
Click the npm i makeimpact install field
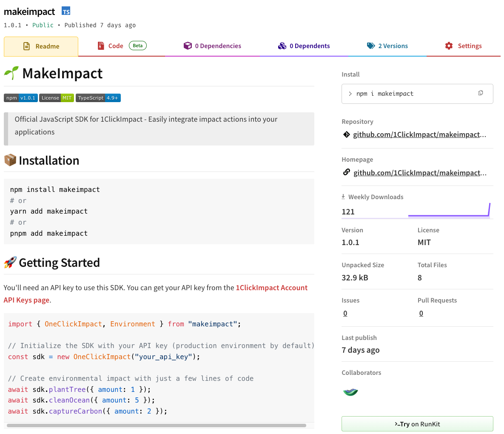tap(417, 94)
